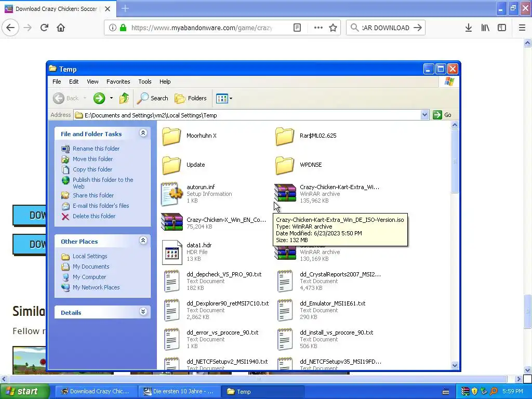The width and height of the screenshot is (532, 399).
Task: Click Delete this folder link
Action: click(94, 216)
